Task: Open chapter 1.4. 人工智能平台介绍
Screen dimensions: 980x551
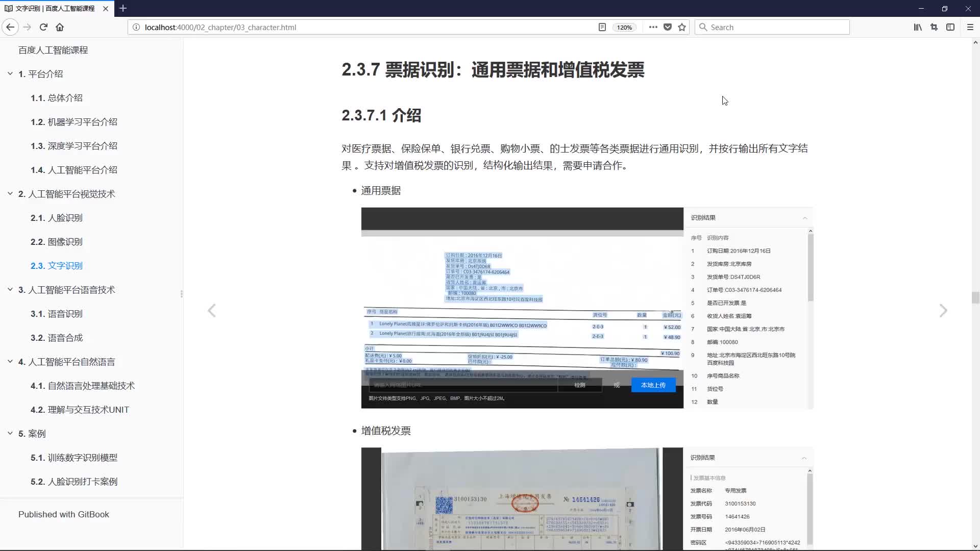Action: (x=74, y=170)
